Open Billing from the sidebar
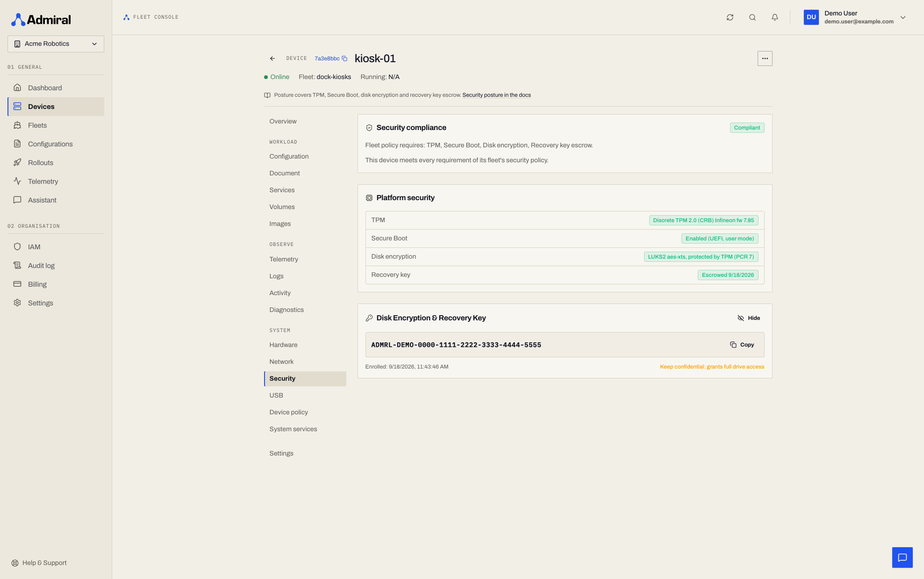 [56, 284]
